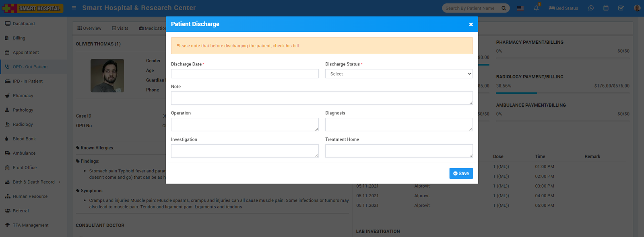Expand the Birth & Death Record menu
Viewport: 644px width, 237px height.
click(34, 182)
